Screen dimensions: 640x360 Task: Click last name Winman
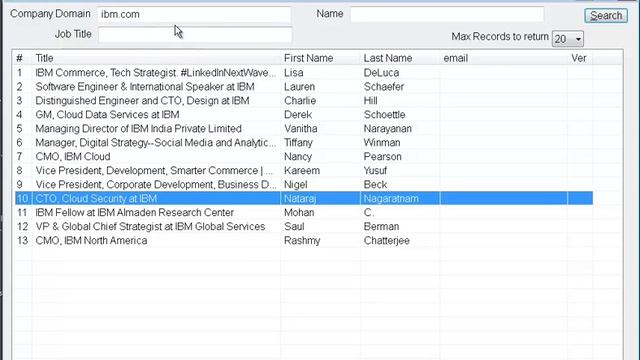pos(382,142)
